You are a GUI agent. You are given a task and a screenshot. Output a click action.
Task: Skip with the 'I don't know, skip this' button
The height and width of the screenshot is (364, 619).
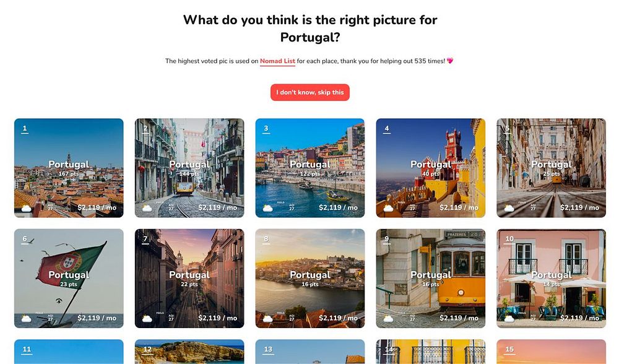click(x=310, y=92)
